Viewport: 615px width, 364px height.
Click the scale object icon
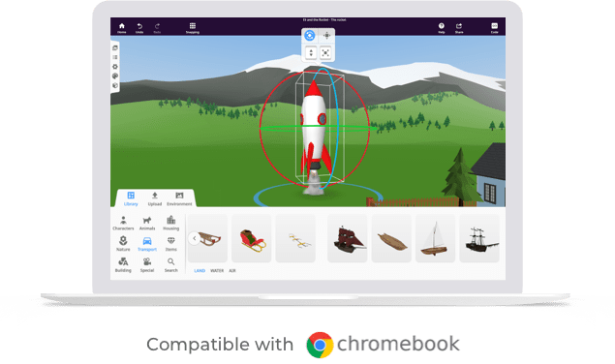(x=325, y=52)
